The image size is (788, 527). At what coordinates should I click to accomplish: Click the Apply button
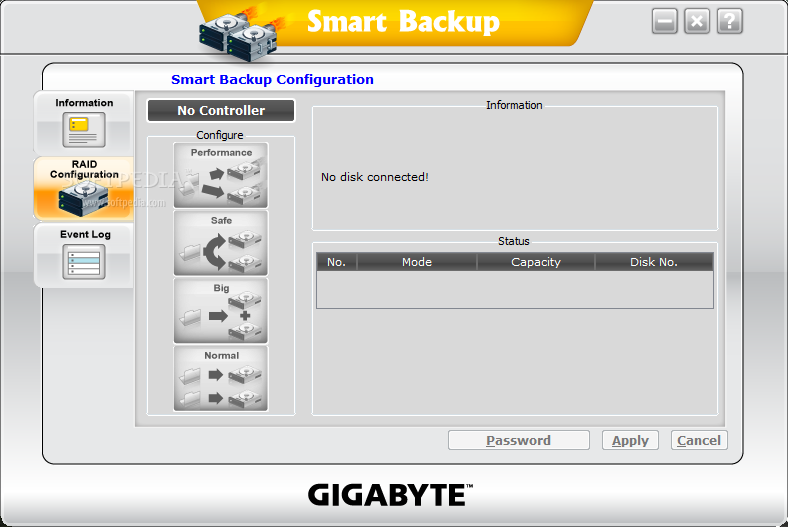pos(630,440)
